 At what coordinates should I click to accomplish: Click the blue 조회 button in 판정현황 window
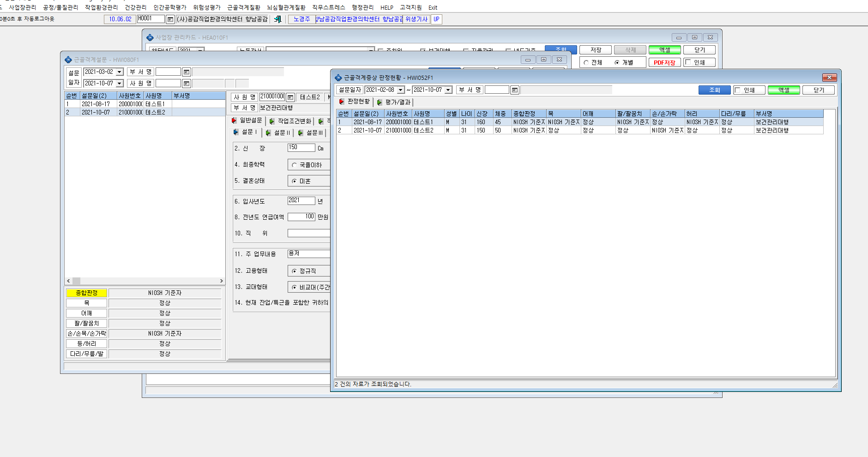click(x=714, y=90)
